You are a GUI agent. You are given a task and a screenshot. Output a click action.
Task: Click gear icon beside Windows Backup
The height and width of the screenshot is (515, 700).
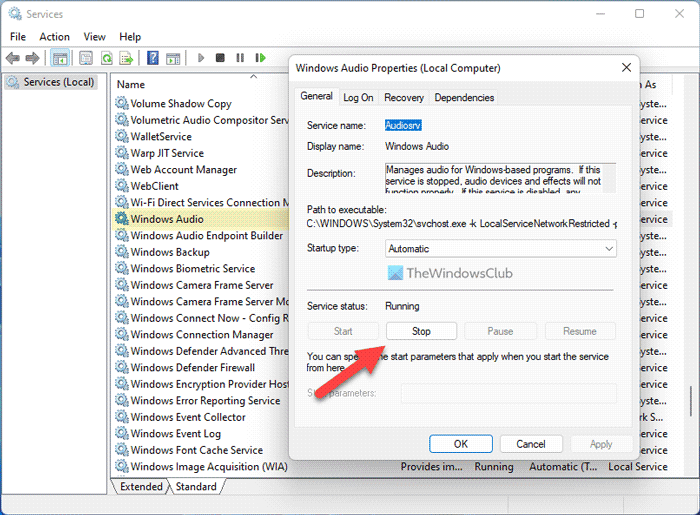122,252
